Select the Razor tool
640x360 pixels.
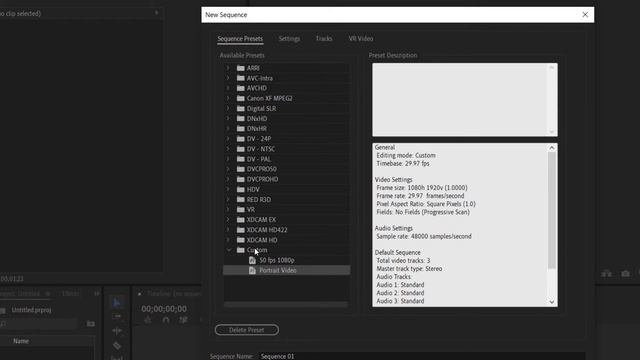(x=117, y=346)
